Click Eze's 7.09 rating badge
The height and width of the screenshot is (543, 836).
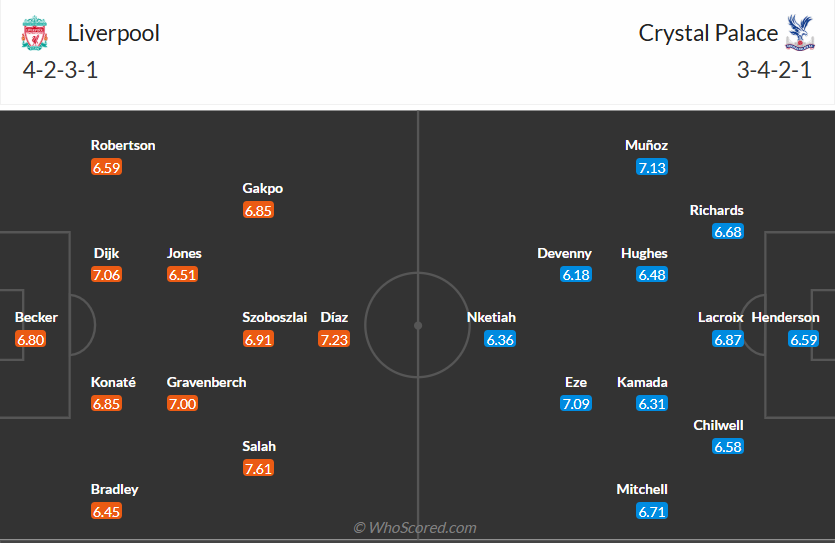tap(575, 404)
